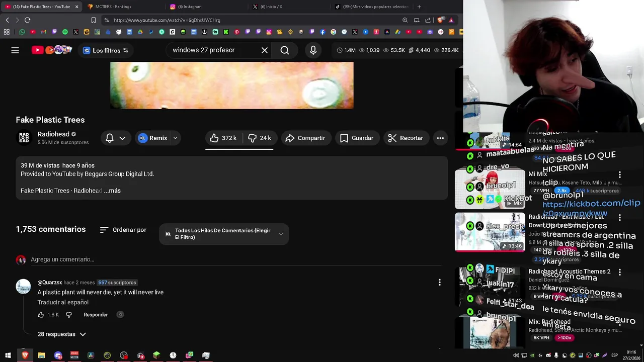The image size is (644, 362).
Task: Open Radiohead channel avatar
Action: (24, 138)
